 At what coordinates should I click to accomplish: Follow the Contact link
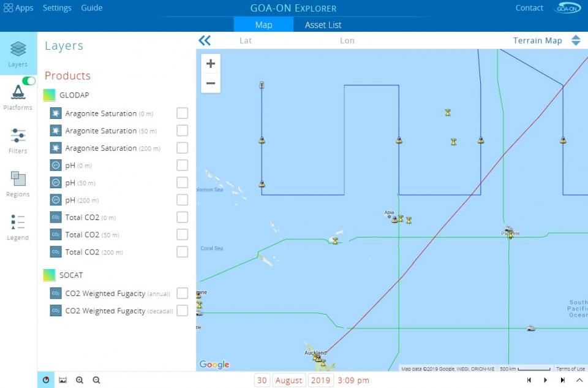point(529,8)
